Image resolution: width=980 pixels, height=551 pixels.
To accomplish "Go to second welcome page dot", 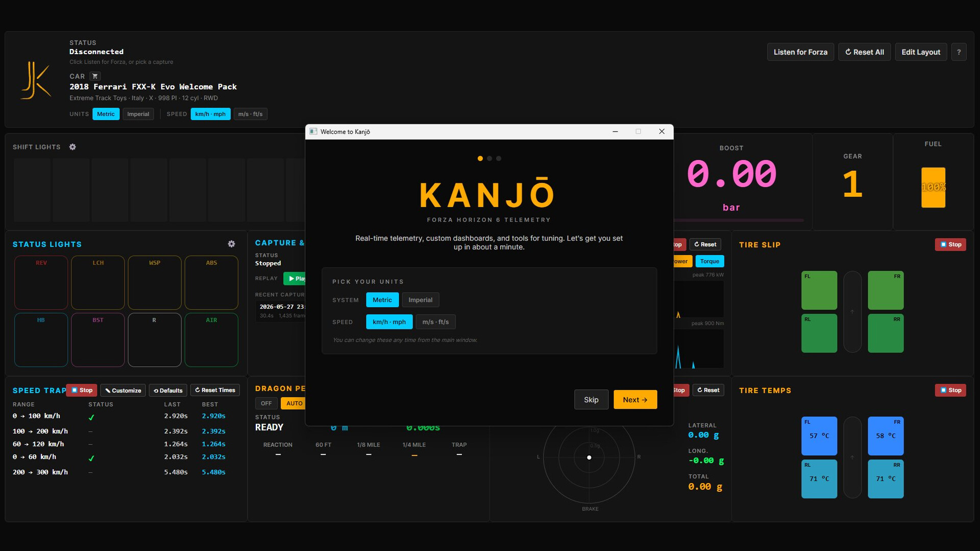I will pos(489,159).
